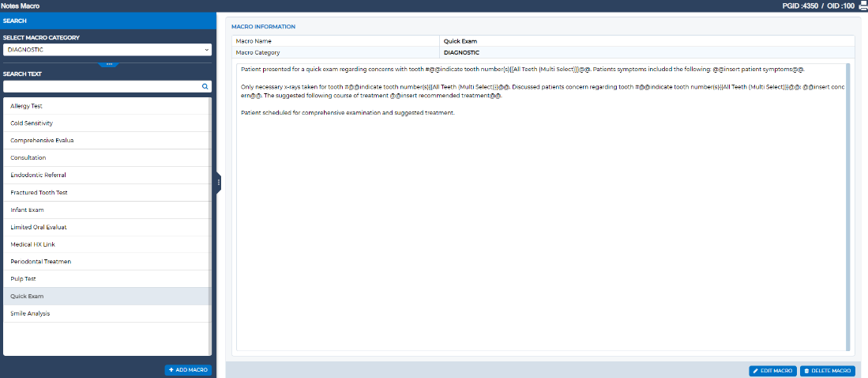Viewport: 868px width, 378px height.
Task: Click the pencil icon on Edit Macro
Action: (756, 371)
